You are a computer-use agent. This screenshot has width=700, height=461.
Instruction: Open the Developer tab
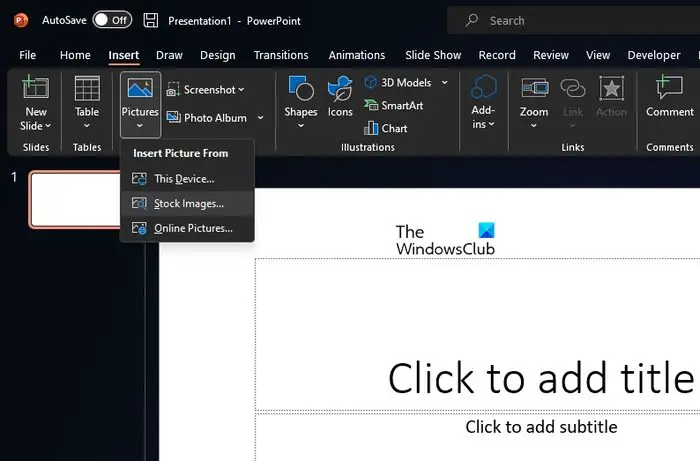tap(654, 55)
